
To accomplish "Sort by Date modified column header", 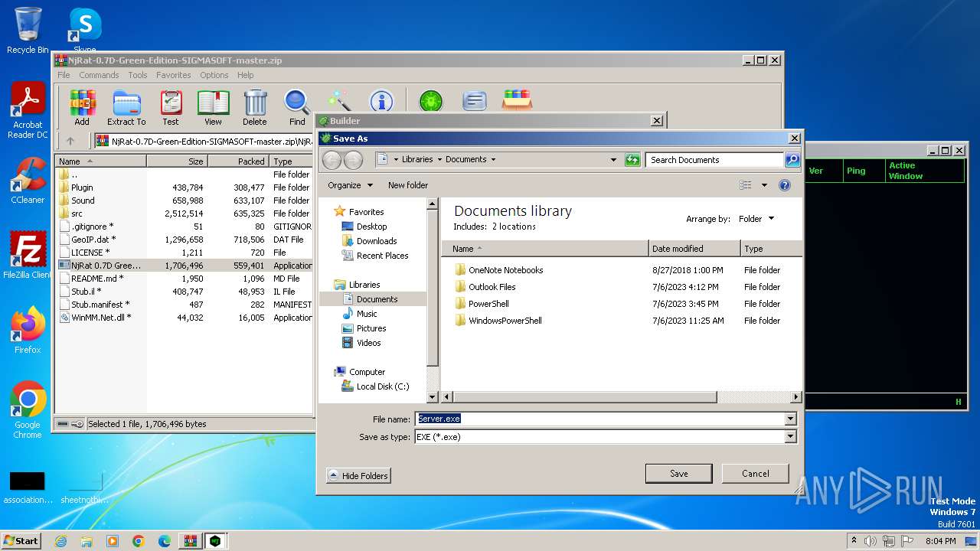I will [694, 249].
